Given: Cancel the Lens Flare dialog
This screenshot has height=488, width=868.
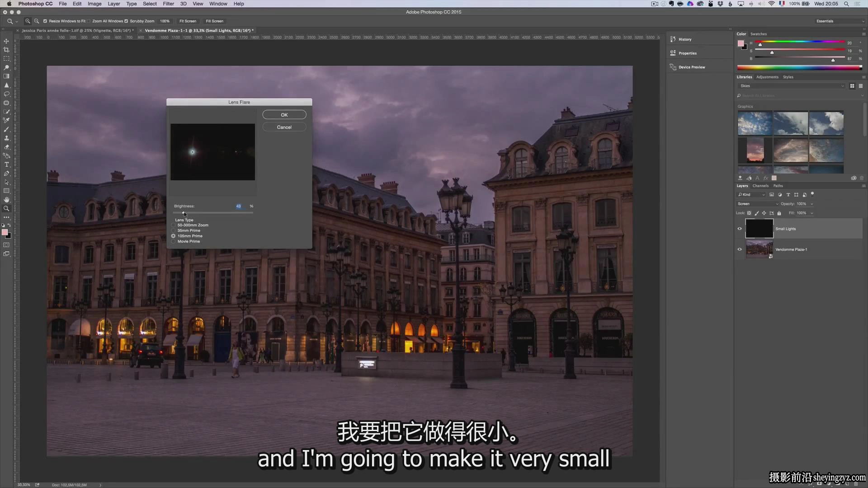Looking at the screenshot, I should (284, 127).
